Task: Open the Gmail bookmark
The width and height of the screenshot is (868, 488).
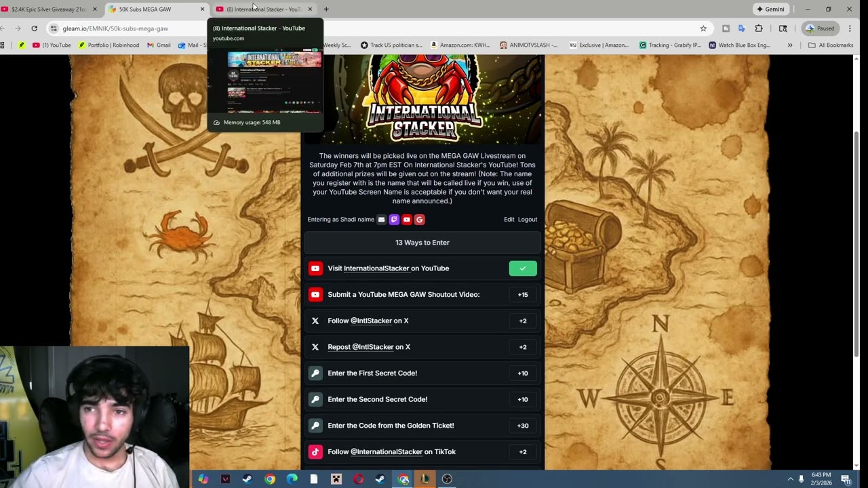Action: [158, 45]
